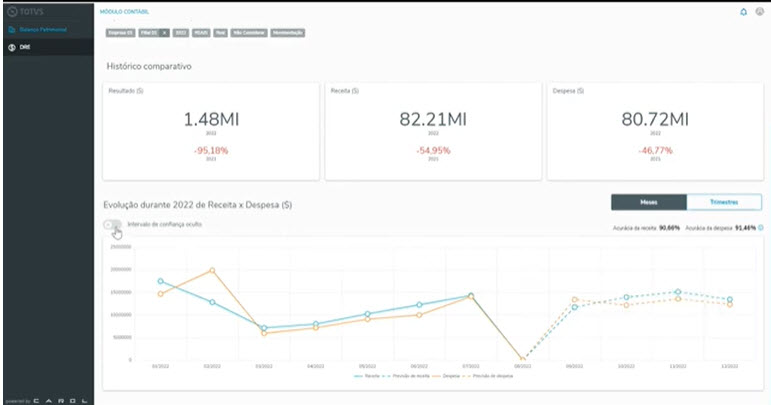Toggle the Intervalo de confiança switch
This screenshot has height=405, width=771.
pyautogui.click(x=113, y=224)
